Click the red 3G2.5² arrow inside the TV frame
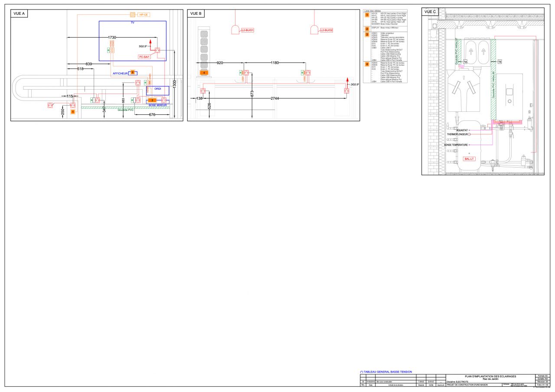The image size is (555, 392). (150, 46)
